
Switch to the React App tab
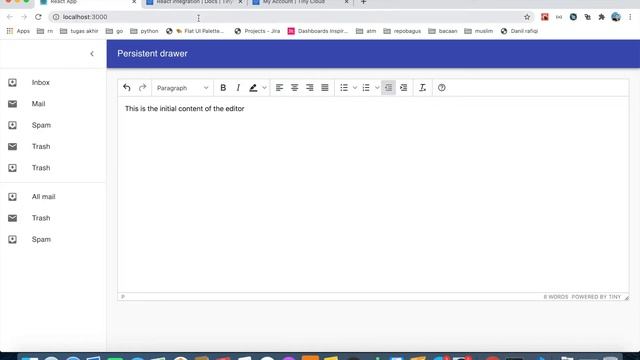(88, 2)
